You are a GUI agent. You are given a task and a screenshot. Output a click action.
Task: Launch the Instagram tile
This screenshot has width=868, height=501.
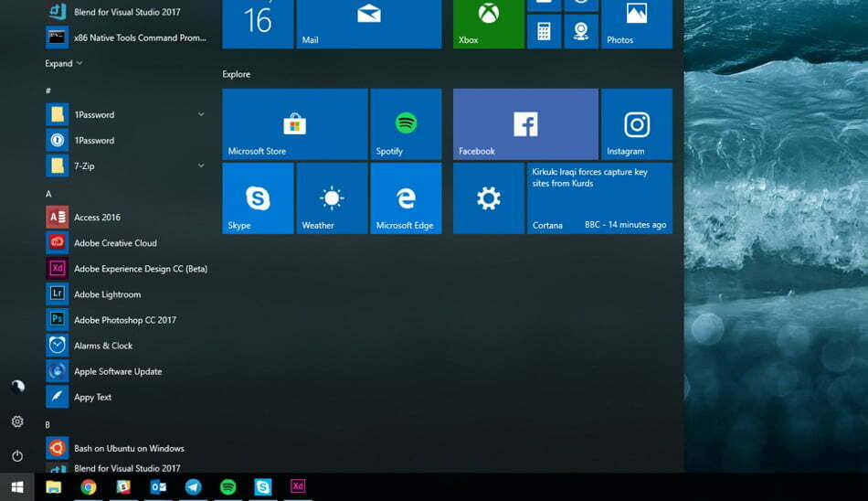[637, 124]
